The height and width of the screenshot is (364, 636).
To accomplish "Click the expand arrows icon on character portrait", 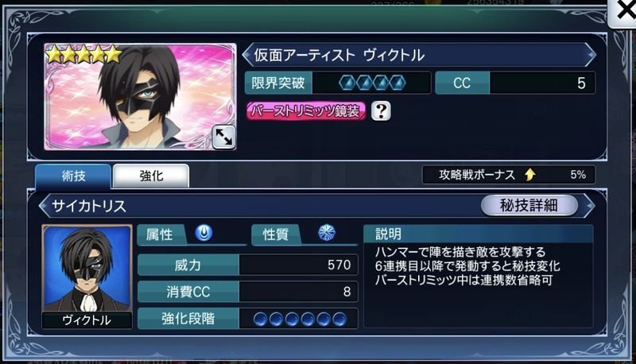I will [x=223, y=137].
